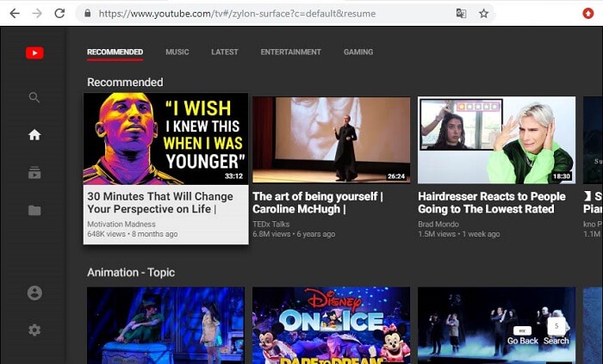Click the browser forward arrow
The image size is (603, 364).
pos(37,14)
